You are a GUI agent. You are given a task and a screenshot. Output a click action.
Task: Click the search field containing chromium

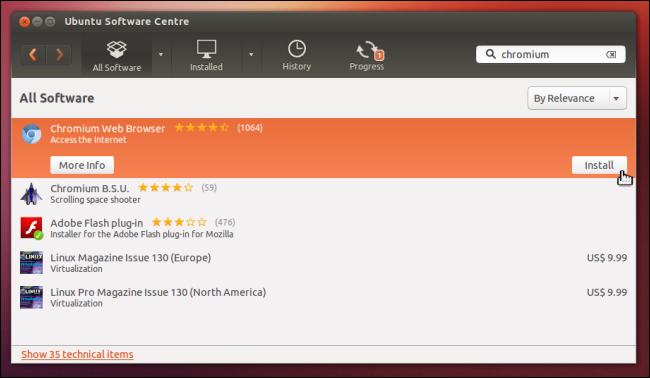(x=551, y=54)
